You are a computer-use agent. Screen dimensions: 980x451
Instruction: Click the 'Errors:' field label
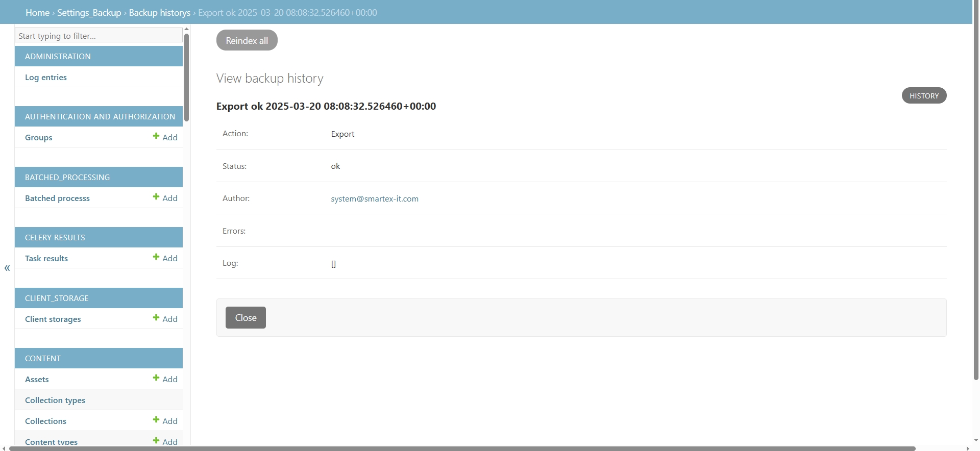pos(234,231)
